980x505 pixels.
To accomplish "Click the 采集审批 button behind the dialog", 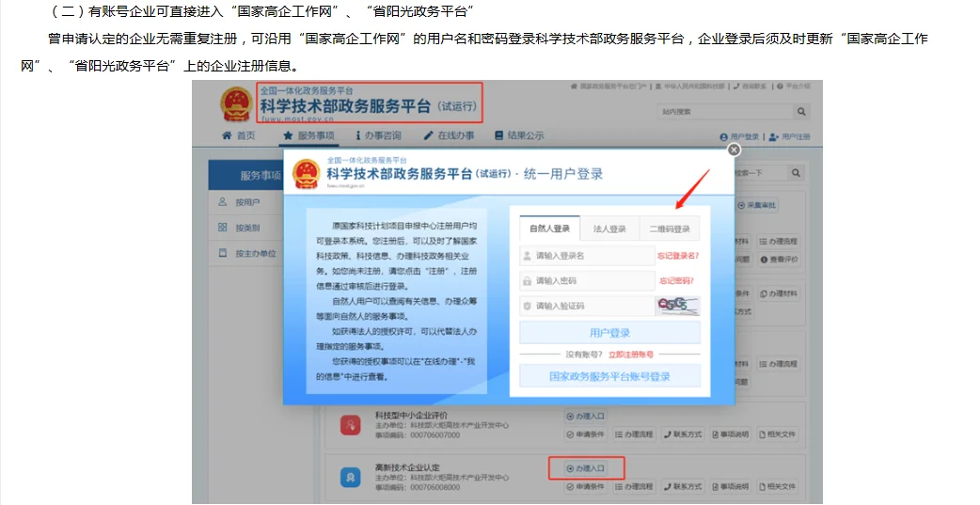I will pyautogui.click(x=756, y=205).
